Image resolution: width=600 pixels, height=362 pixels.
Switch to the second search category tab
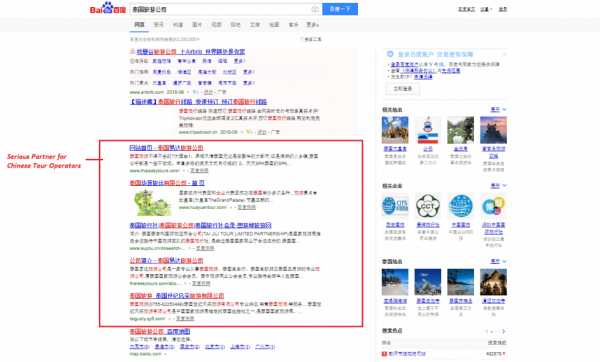[x=158, y=24]
